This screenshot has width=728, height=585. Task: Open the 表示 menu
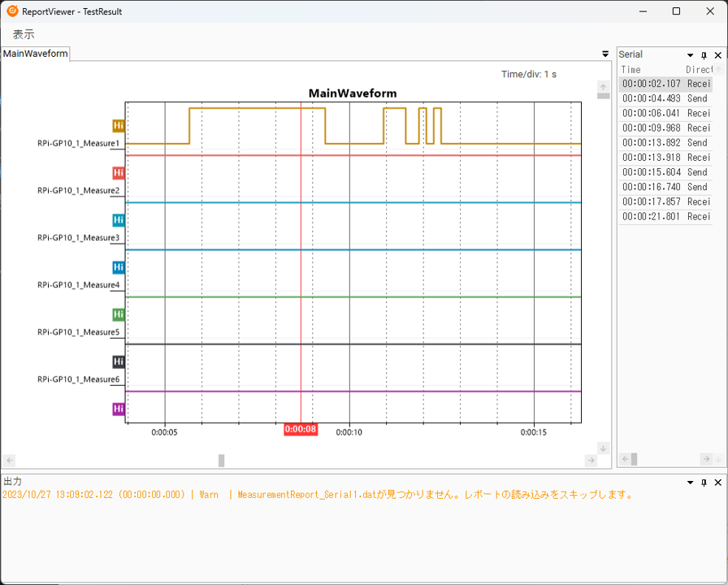[x=24, y=34]
